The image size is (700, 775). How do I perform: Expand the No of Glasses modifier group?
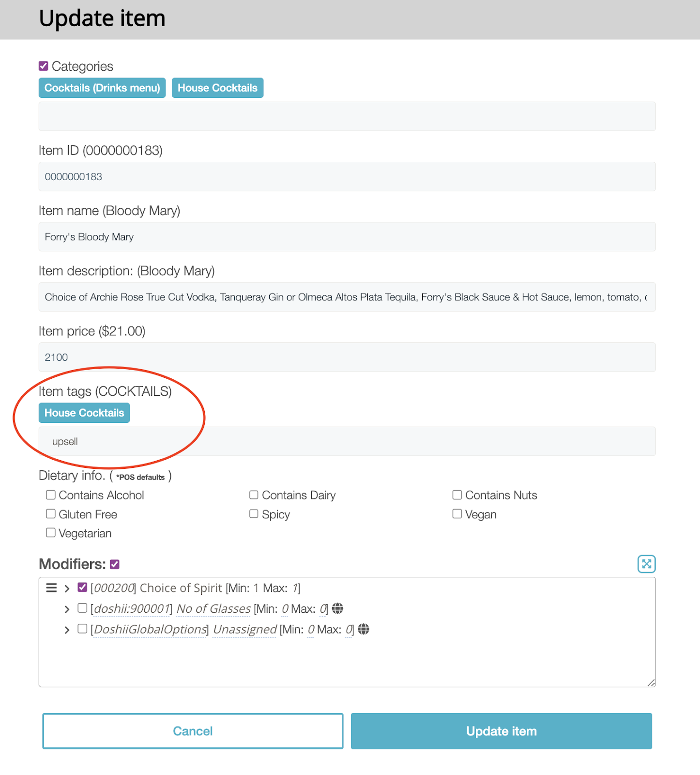(x=67, y=609)
